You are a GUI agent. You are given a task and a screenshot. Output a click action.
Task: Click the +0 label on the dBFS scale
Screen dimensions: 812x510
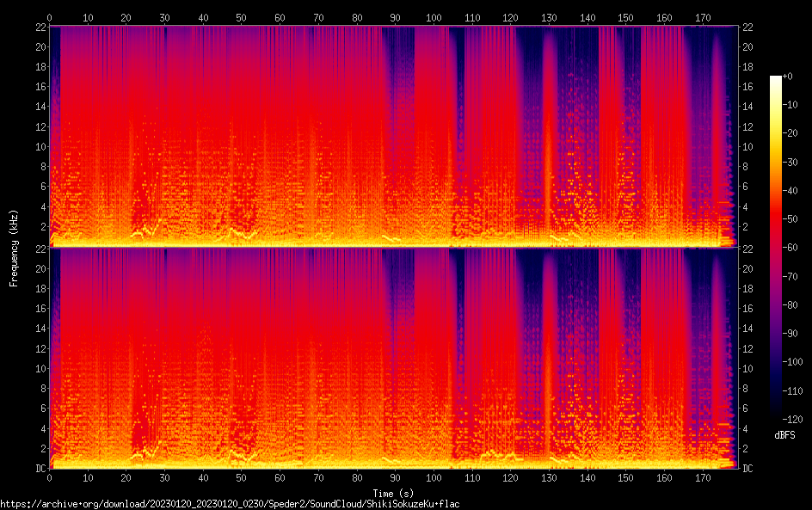pos(787,77)
